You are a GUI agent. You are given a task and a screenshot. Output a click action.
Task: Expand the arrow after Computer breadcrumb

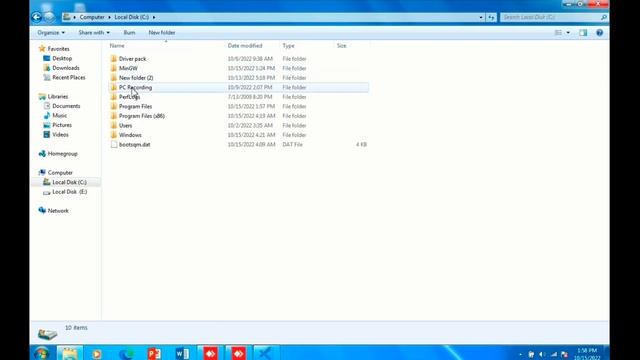pos(109,17)
